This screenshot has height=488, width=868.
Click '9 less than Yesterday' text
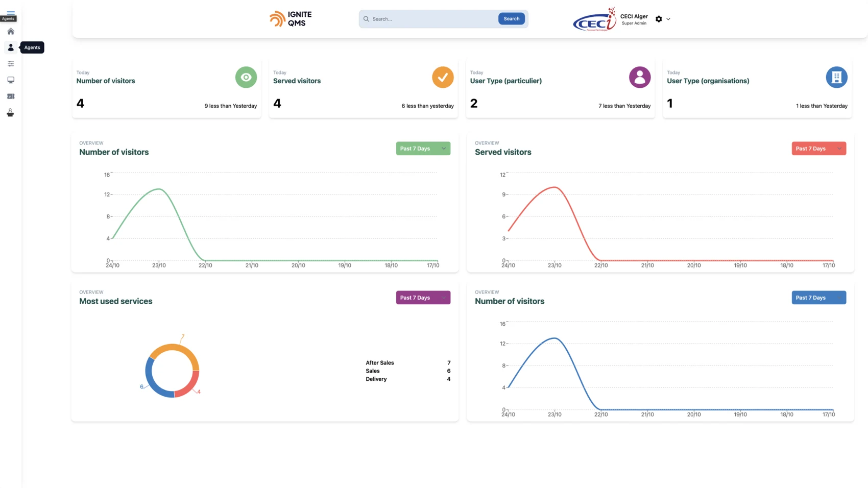pyautogui.click(x=231, y=106)
